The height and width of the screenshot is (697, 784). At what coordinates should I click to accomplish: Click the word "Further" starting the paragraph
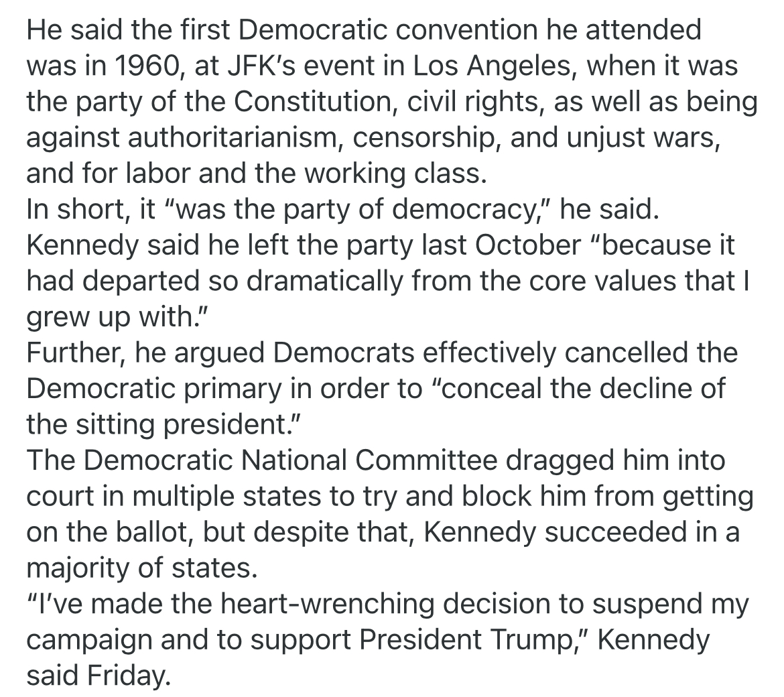(x=72, y=353)
